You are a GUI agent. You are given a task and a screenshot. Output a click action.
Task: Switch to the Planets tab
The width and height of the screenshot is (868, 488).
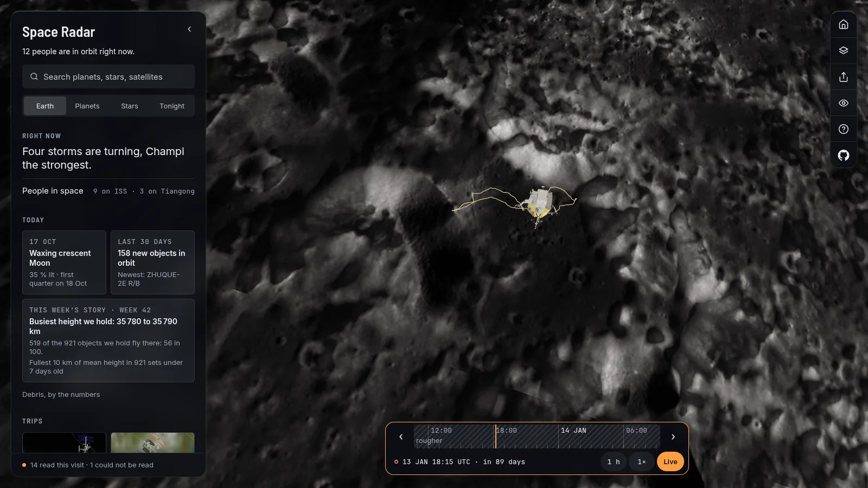pos(87,106)
